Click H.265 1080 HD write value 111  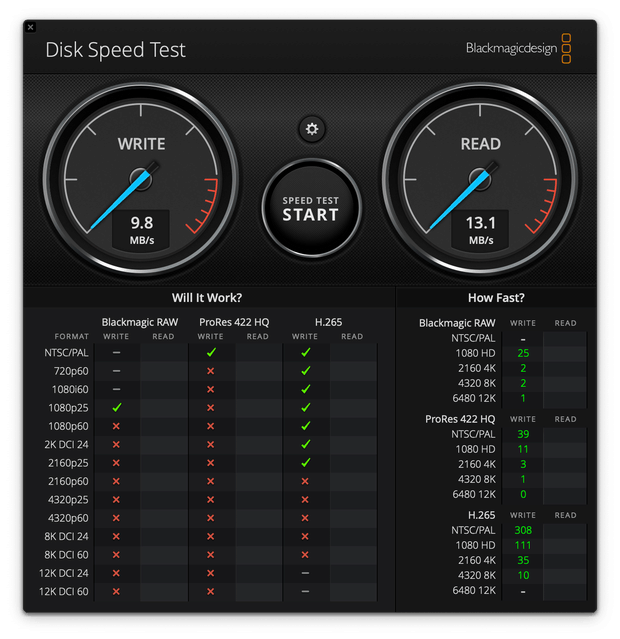tap(523, 545)
